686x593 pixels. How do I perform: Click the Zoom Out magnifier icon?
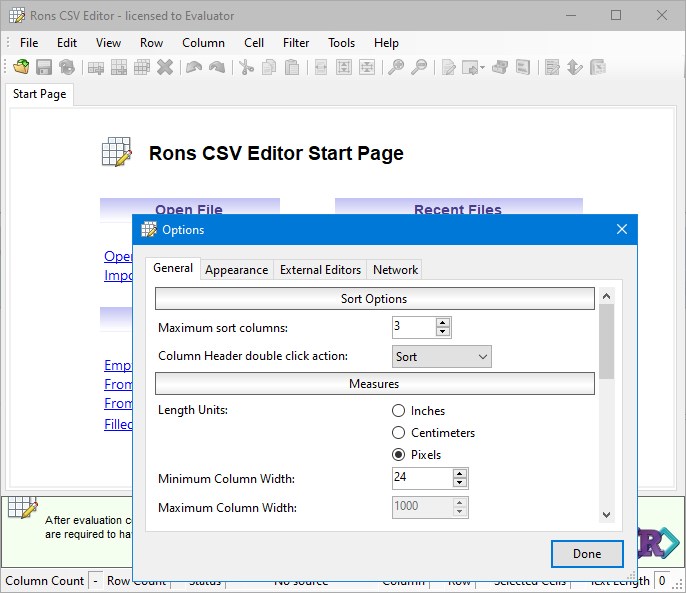(x=419, y=67)
